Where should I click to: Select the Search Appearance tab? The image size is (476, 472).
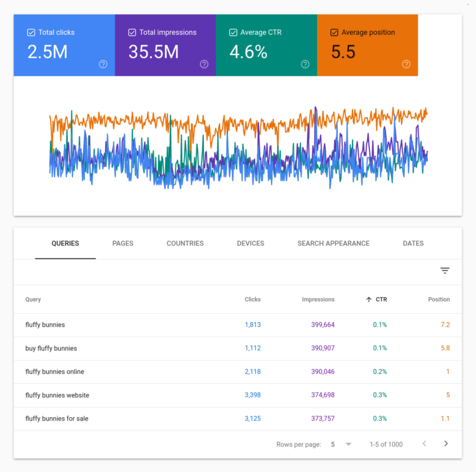point(333,243)
